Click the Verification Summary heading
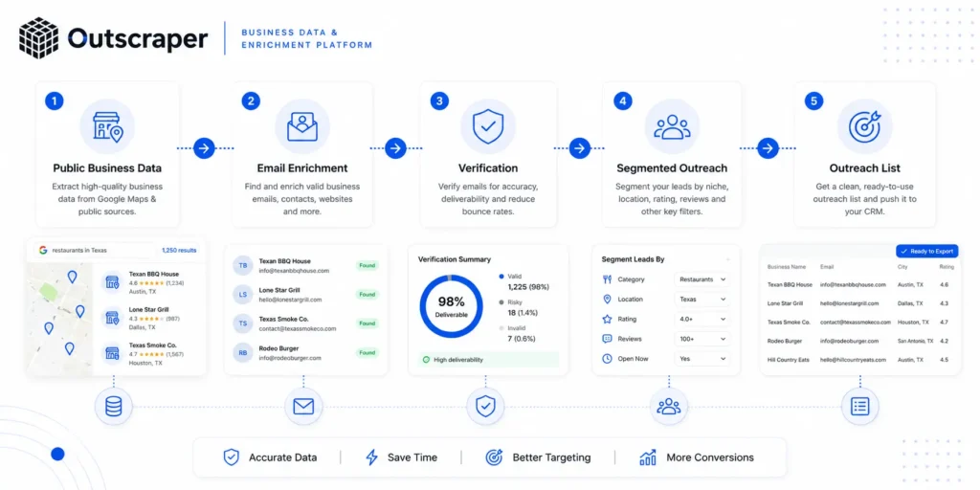The width and height of the screenshot is (980, 490). tap(455, 259)
